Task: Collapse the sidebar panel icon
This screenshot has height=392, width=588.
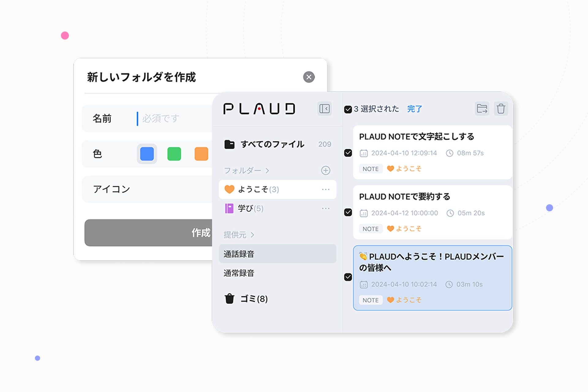Action: (x=324, y=109)
